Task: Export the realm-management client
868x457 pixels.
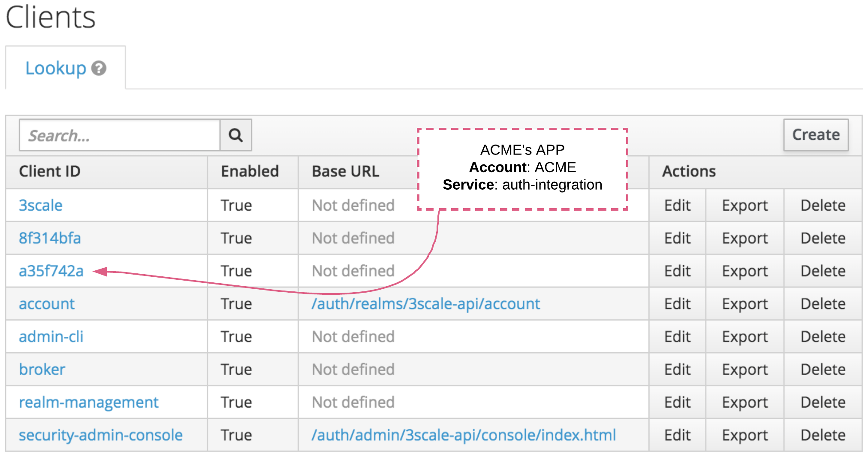Action: pyautogui.click(x=744, y=402)
